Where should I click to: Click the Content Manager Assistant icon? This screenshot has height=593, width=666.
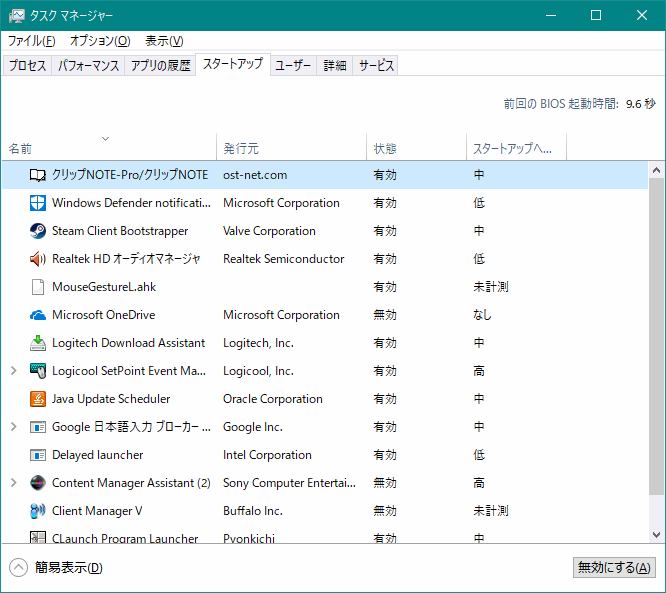click(38, 483)
